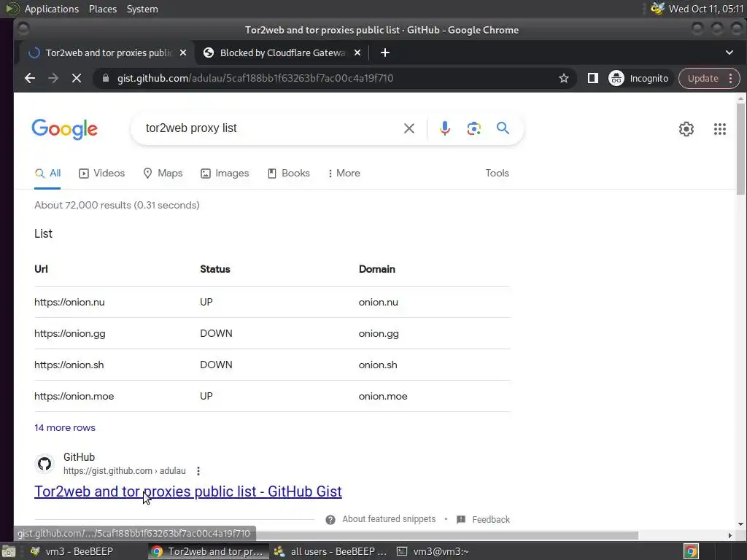The width and height of the screenshot is (747, 560).
Task: Open Google settings gear icon
Action: (686, 129)
